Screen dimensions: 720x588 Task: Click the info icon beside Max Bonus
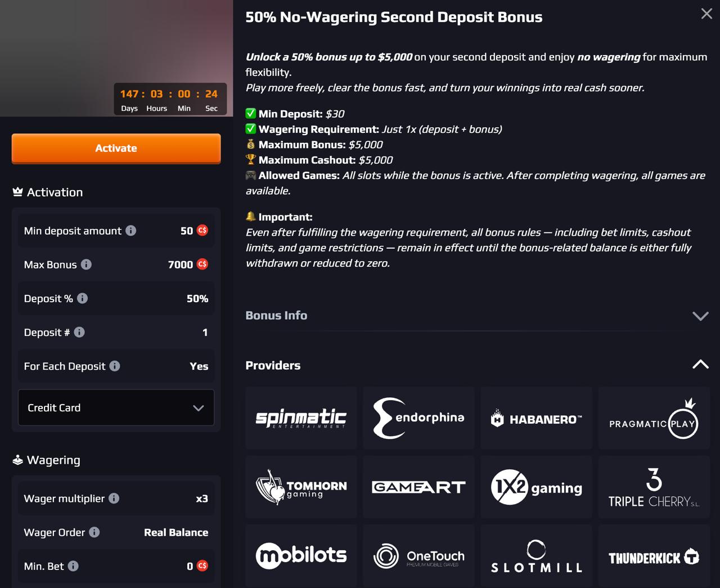[x=86, y=264]
